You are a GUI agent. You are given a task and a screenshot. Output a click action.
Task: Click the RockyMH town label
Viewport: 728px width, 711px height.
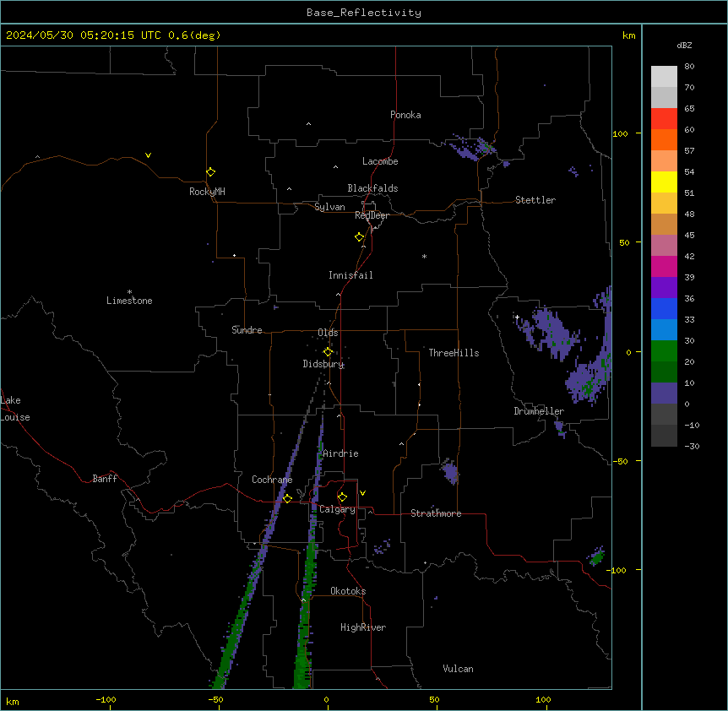(x=207, y=192)
